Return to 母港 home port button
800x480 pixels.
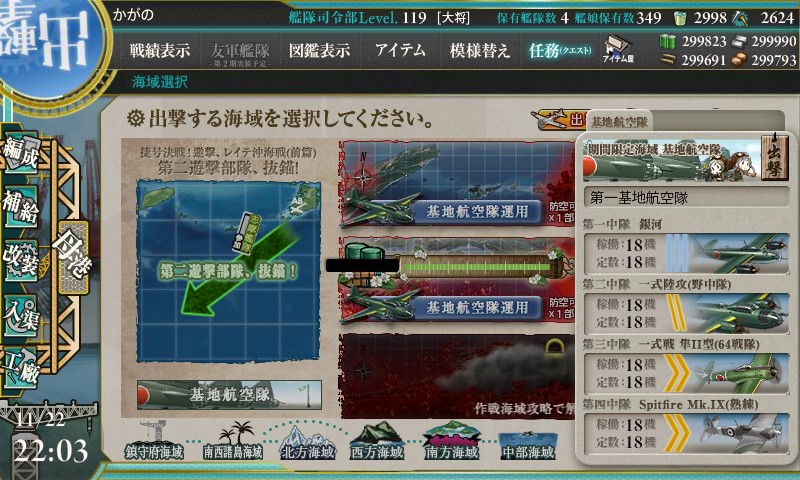(73, 257)
